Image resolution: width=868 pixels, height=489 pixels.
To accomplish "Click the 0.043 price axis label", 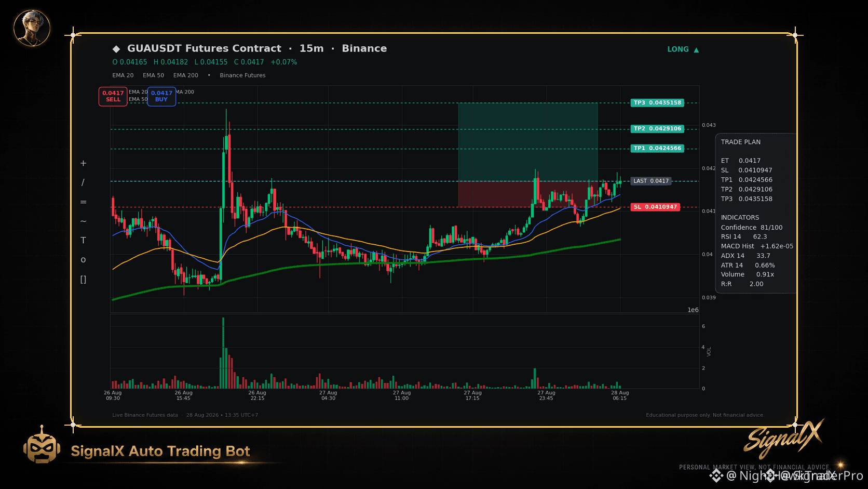I will pyautogui.click(x=709, y=125).
